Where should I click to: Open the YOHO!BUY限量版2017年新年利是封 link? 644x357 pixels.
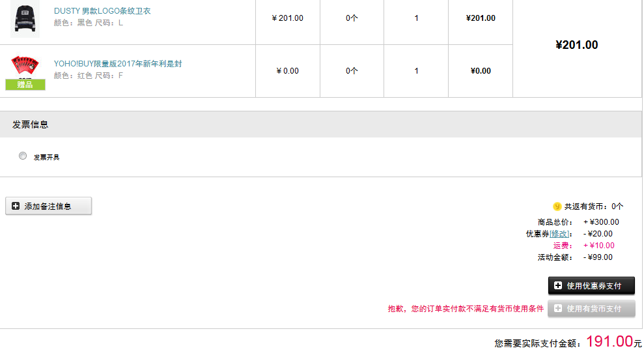(x=117, y=64)
